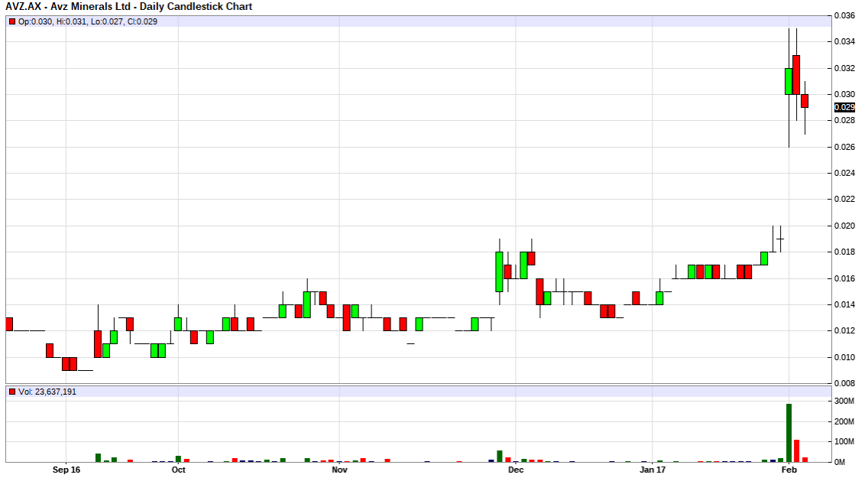Click the 0M volume axis label

840,462
